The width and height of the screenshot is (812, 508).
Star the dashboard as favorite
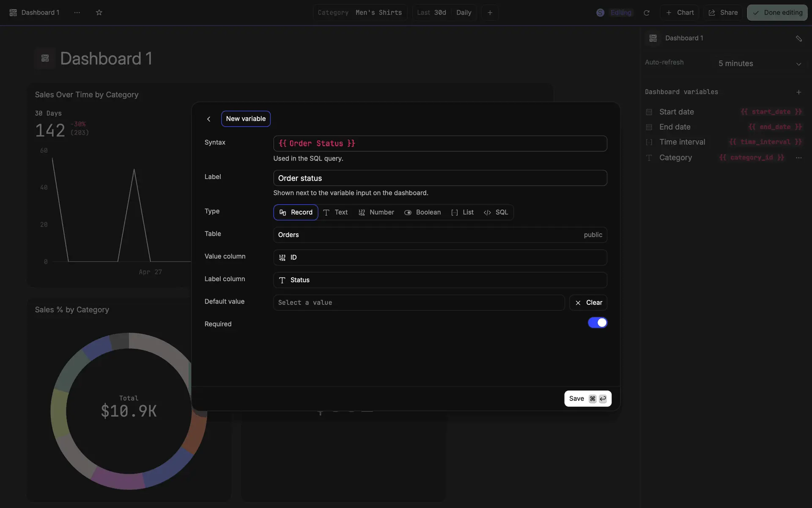click(x=99, y=13)
